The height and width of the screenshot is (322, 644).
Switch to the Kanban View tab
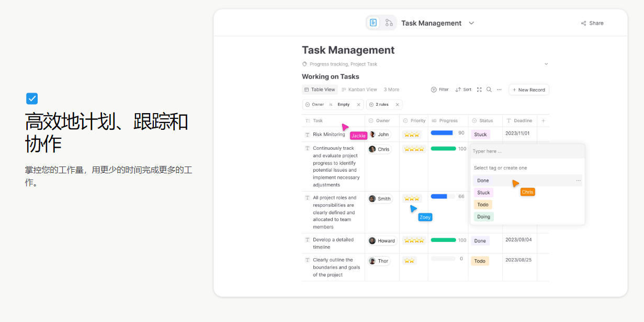pos(359,90)
